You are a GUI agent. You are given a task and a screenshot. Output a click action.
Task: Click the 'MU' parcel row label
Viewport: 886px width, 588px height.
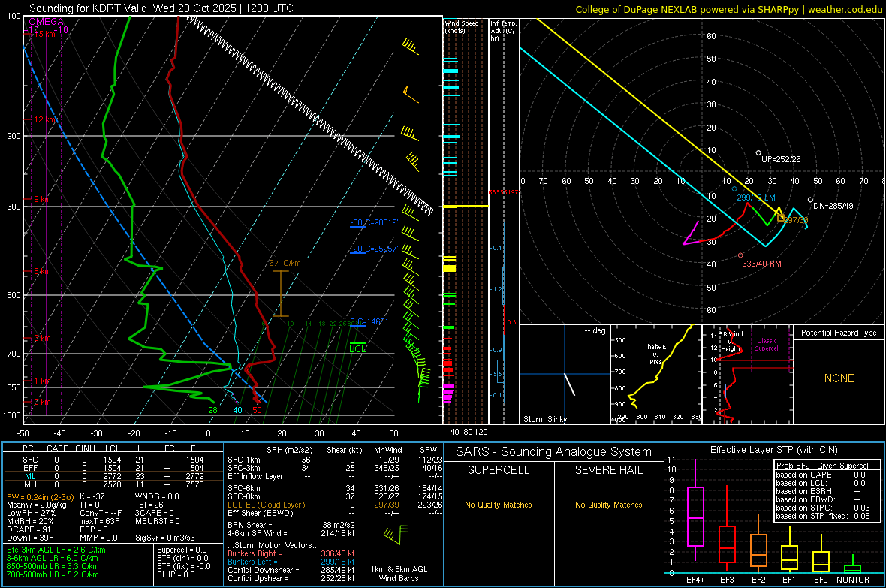(x=30, y=484)
